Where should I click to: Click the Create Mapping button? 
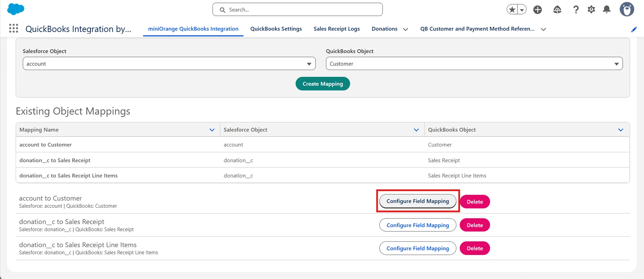[323, 84]
